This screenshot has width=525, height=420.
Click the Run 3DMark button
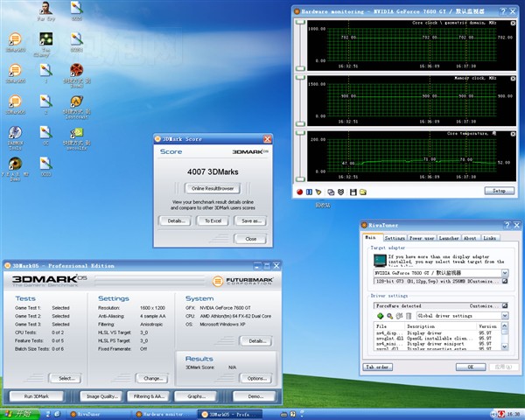tap(37, 396)
